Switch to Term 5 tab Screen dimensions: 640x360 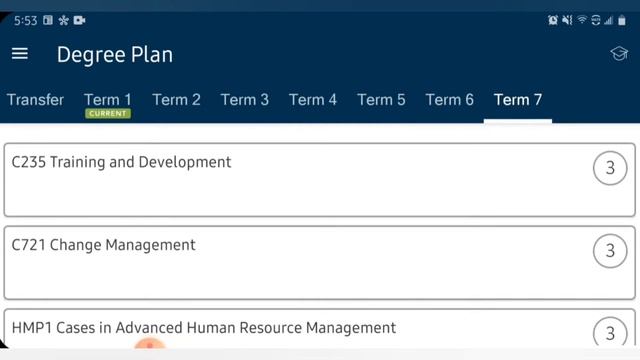coord(381,100)
